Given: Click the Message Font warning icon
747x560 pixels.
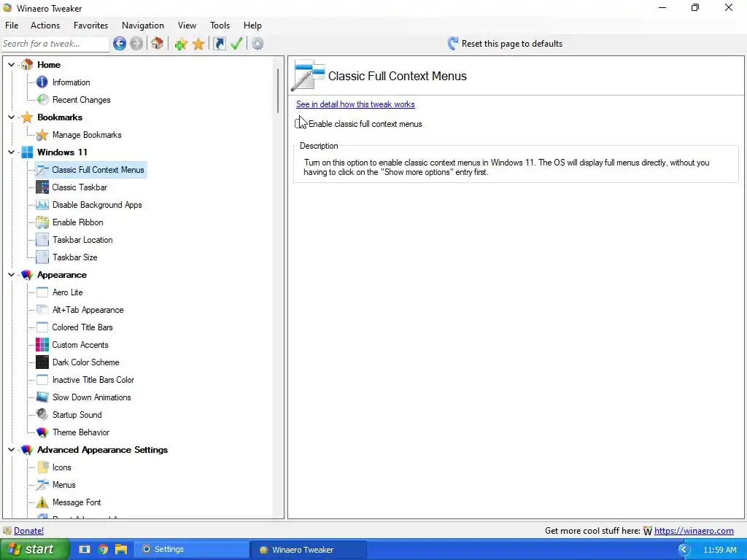Looking at the screenshot, I should tap(42, 502).
